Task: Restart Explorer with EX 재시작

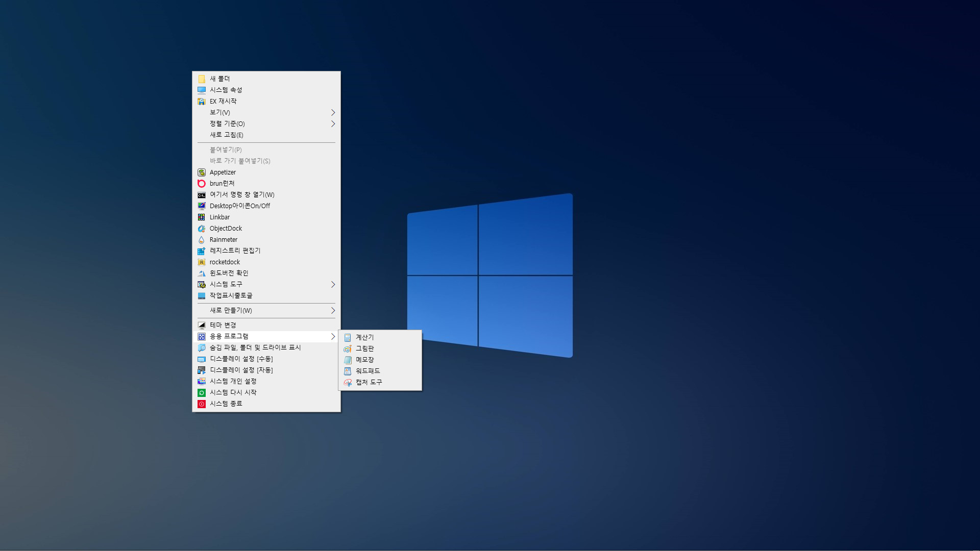Action: coord(266,101)
